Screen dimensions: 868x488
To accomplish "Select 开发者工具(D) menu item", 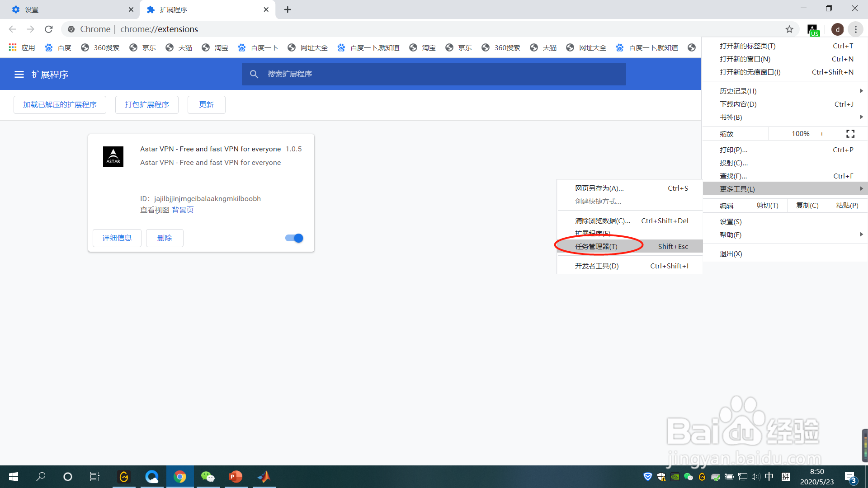I will coord(597,266).
